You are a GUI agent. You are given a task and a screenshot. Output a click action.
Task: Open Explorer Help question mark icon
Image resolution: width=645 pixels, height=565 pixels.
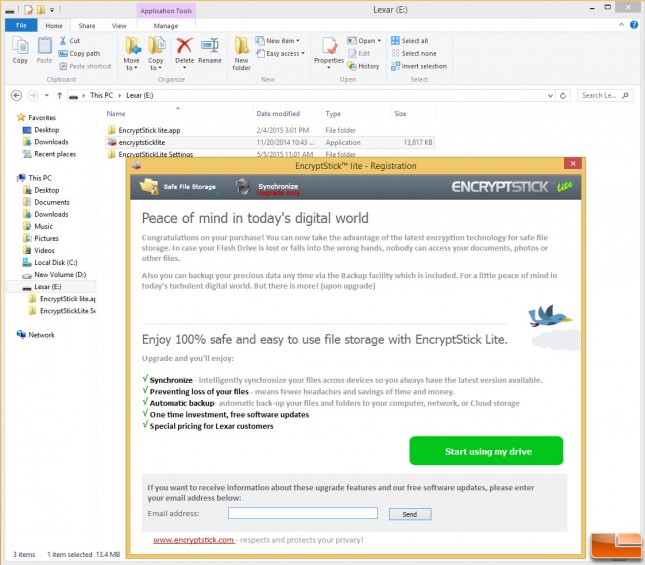(x=634, y=25)
